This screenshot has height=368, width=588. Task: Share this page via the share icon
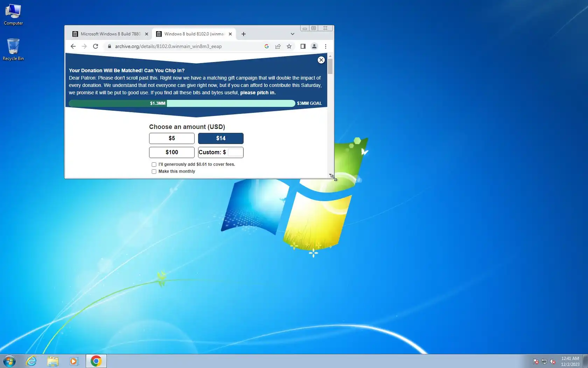278,46
